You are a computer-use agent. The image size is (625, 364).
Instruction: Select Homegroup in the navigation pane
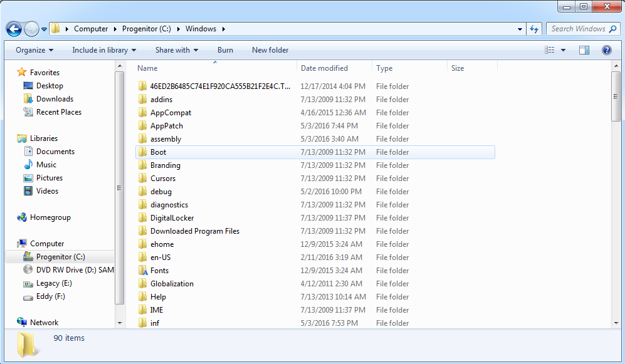click(50, 217)
